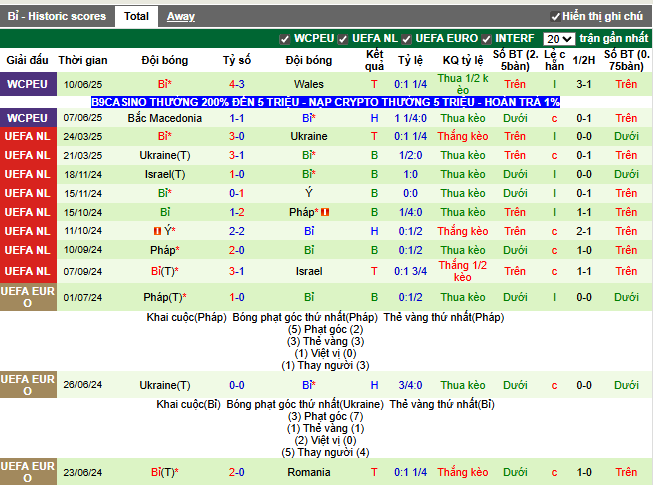Viewport: 653px width, 485px height.
Task: Click the trận gần nhất label
Action: click(x=613, y=39)
